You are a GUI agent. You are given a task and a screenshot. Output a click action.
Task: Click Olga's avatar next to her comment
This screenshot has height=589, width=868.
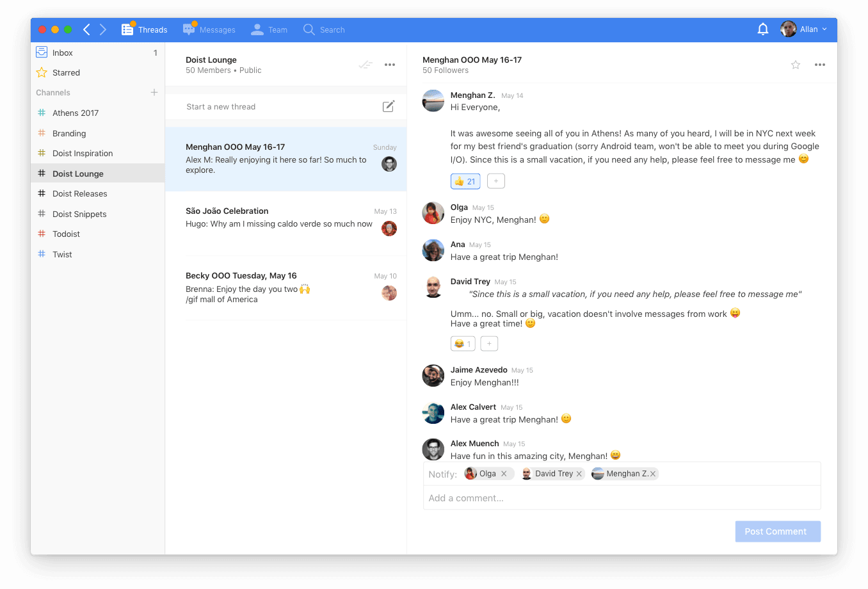tap(433, 213)
